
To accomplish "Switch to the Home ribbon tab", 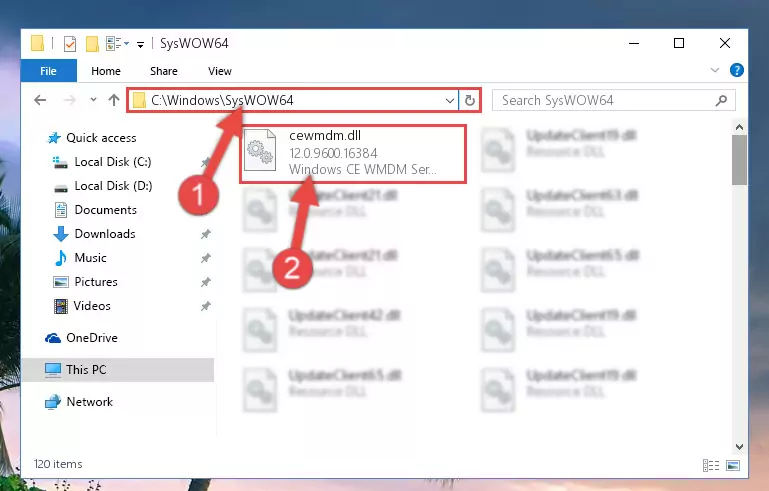I will pyautogui.click(x=106, y=71).
